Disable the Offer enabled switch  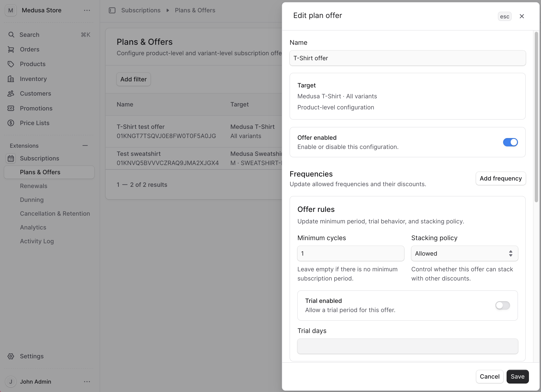pyautogui.click(x=510, y=142)
